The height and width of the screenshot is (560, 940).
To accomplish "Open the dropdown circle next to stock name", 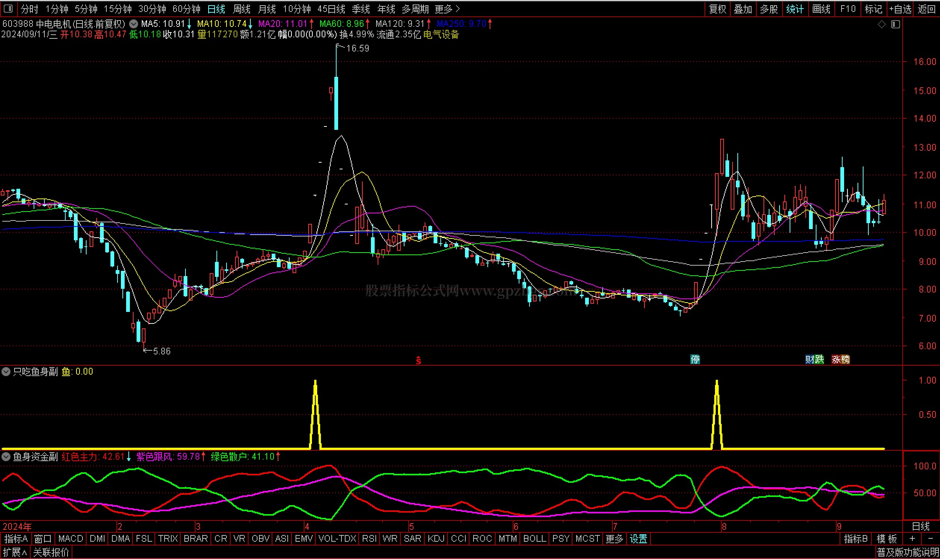I will click(134, 24).
